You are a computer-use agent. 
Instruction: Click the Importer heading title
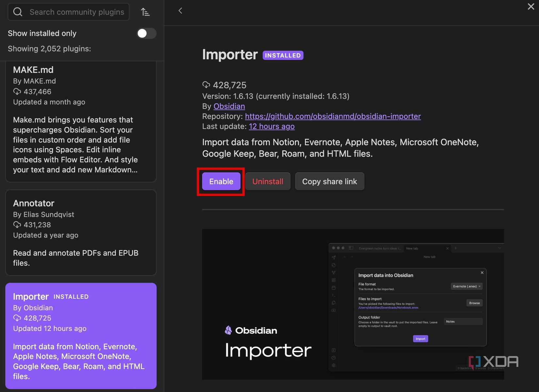pyautogui.click(x=230, y=55)
